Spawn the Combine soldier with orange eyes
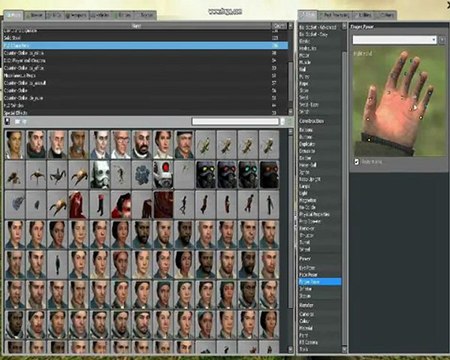Viewport: 450px width, 360px height. pos(269,174)
